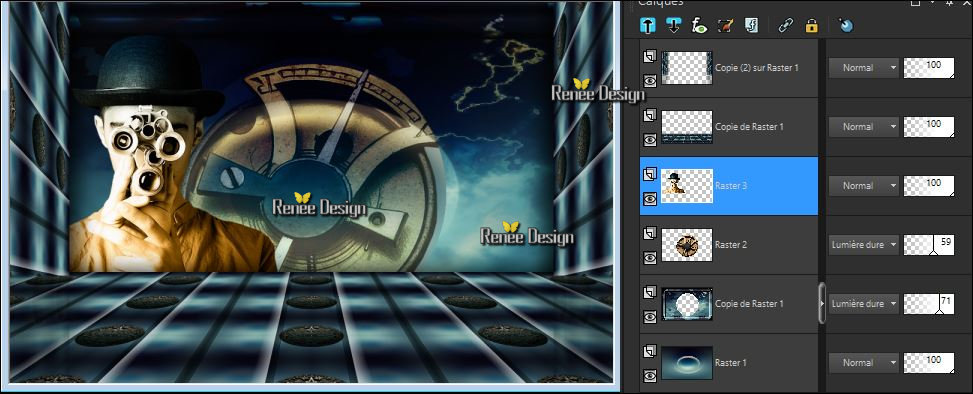Click the auto-hide pin of Calques panel
973x394 pixels.
click(949, 2)
